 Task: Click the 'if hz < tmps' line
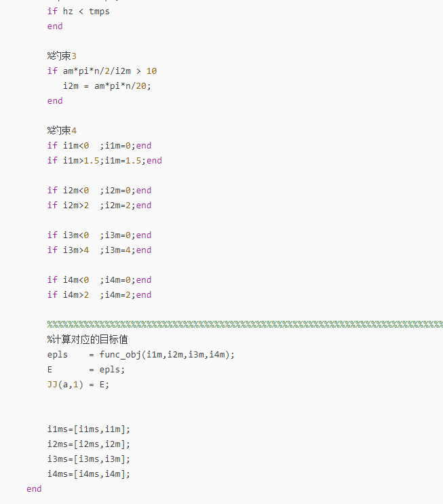79,12
